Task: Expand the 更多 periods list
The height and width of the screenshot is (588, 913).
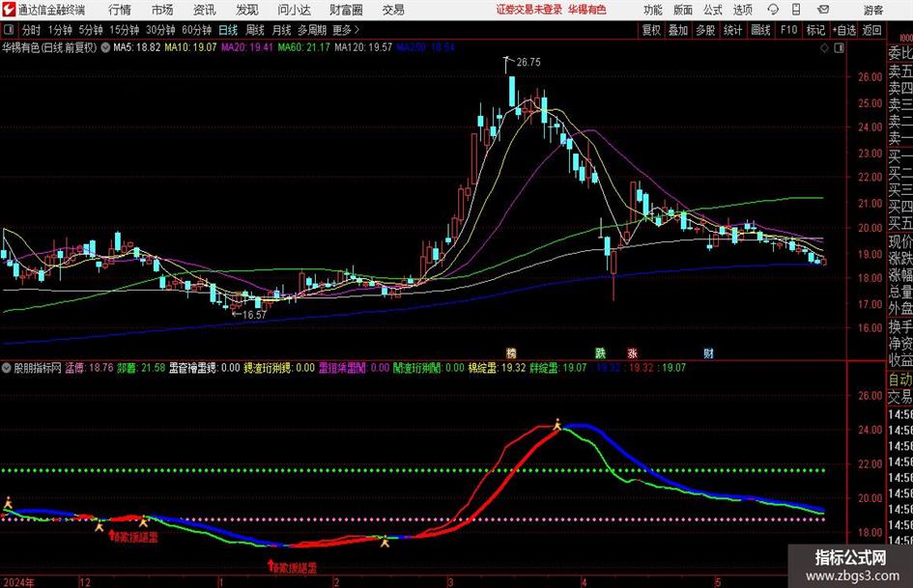Action: pyautogui.click(x=346, y=30)
